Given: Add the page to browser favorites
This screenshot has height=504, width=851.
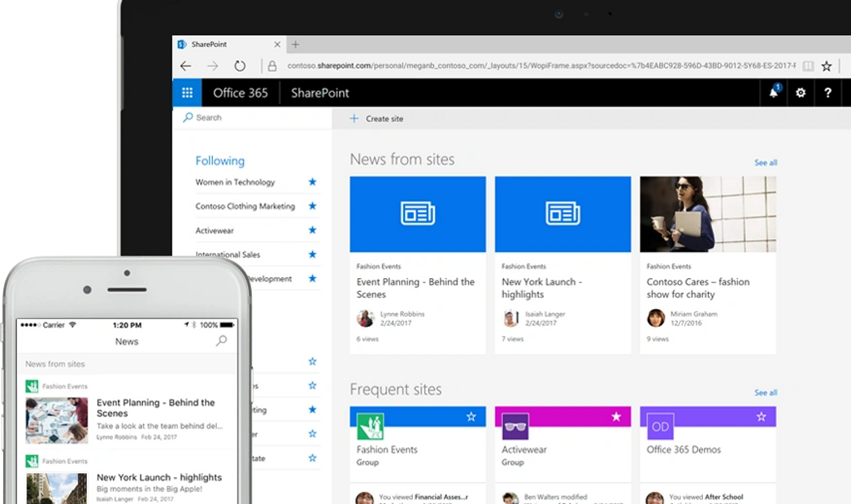Looking at the screenshot, I should click(x=827, y=66).
